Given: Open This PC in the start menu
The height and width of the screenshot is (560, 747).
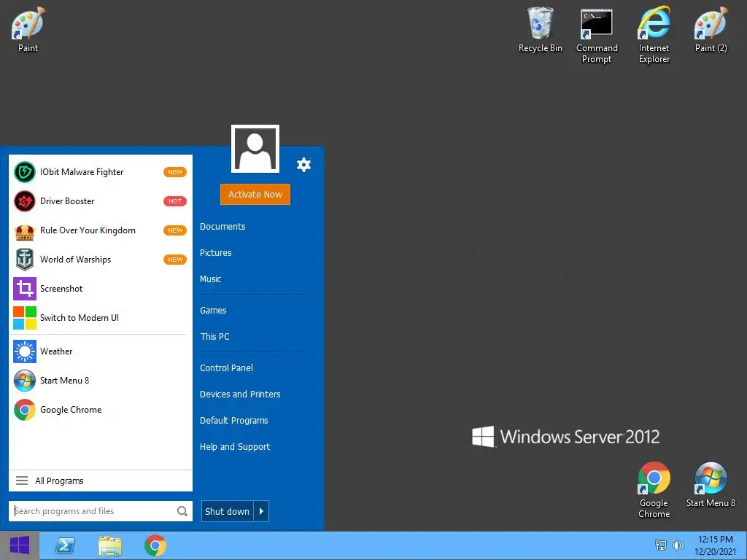Looking at the screenshot, I should (215, 337).
